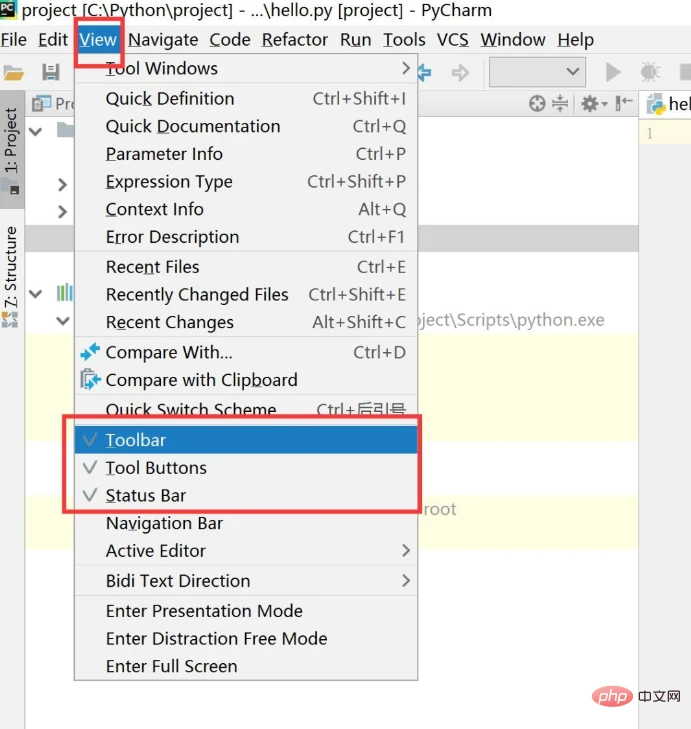Screen dimensions: 691x729
Task: Open the run configuration dropdown
Action: (x=537, y=72)
